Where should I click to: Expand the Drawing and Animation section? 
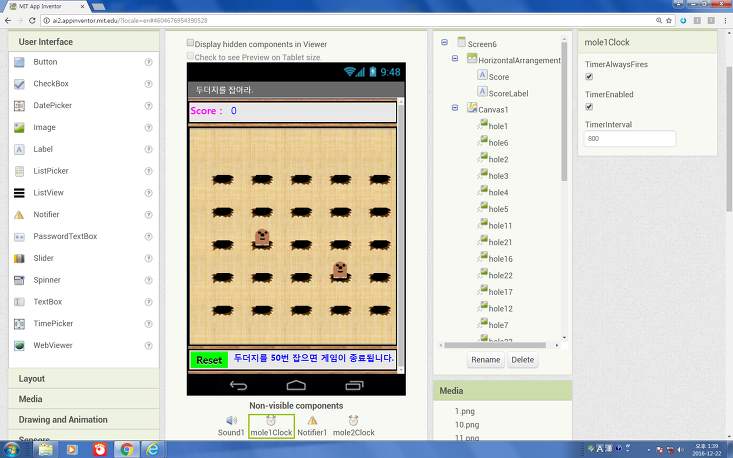tap(84, 420)
